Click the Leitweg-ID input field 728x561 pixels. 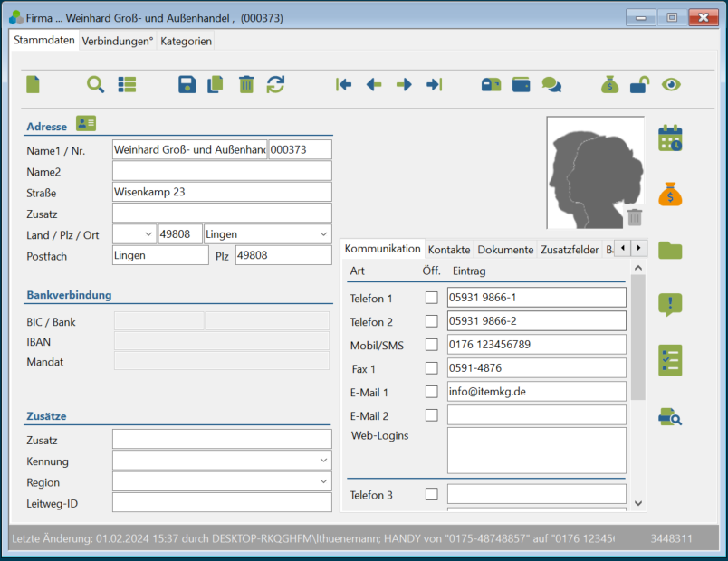(x=222, y=502)
